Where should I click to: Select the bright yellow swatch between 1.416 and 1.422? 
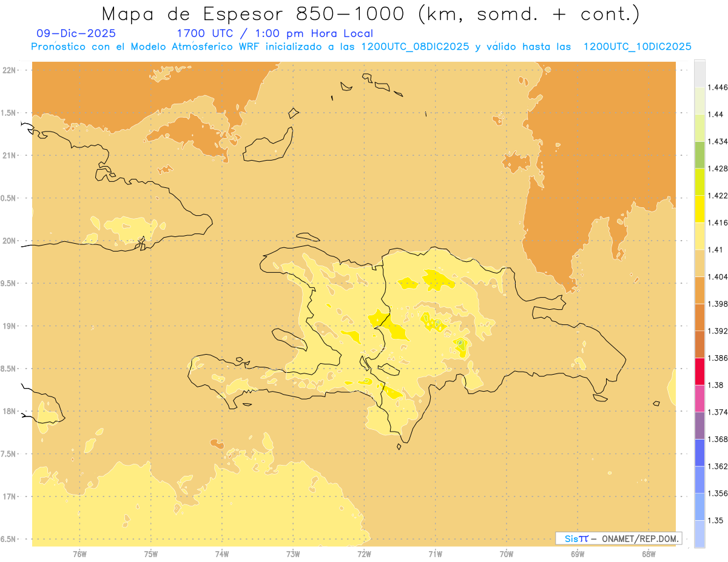[699, 209]
